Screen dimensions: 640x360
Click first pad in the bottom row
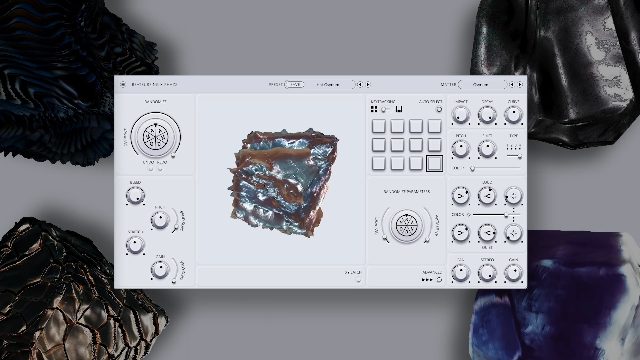[x=379, y=163]
